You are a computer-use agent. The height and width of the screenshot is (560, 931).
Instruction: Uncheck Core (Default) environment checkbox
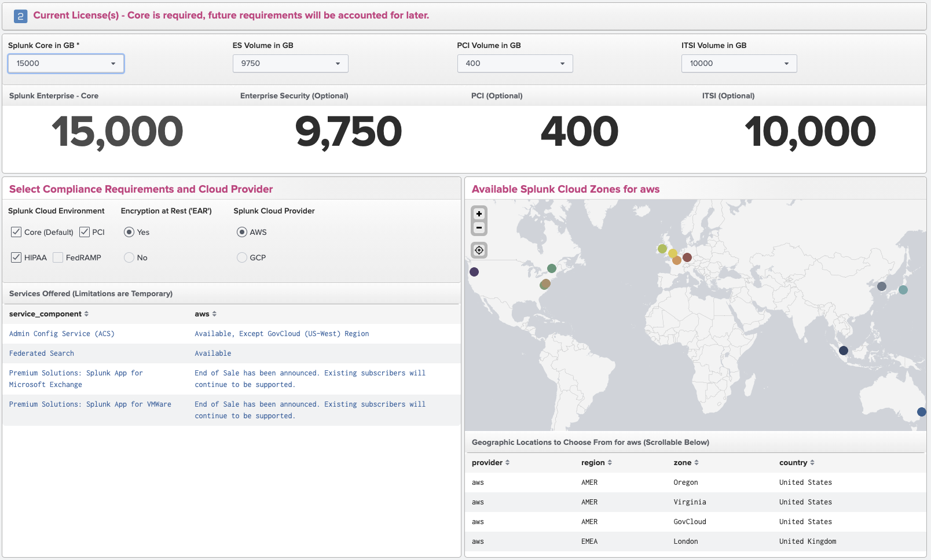[x=16, y=232]
